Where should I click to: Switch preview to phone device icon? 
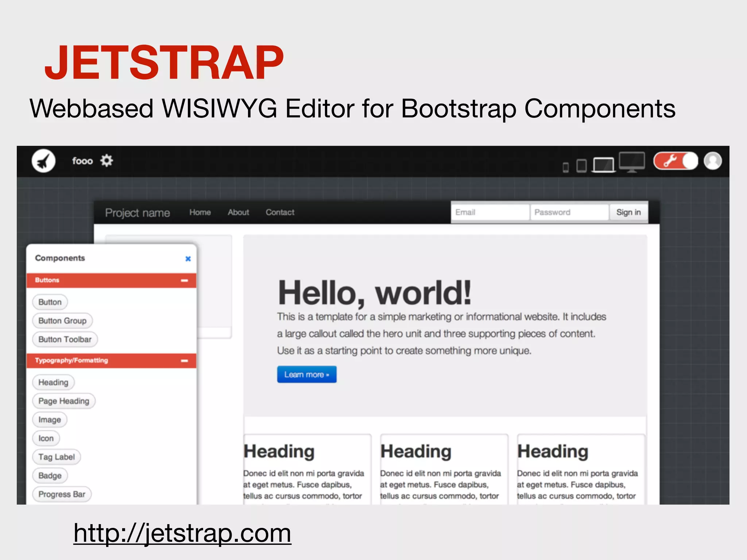566,167
